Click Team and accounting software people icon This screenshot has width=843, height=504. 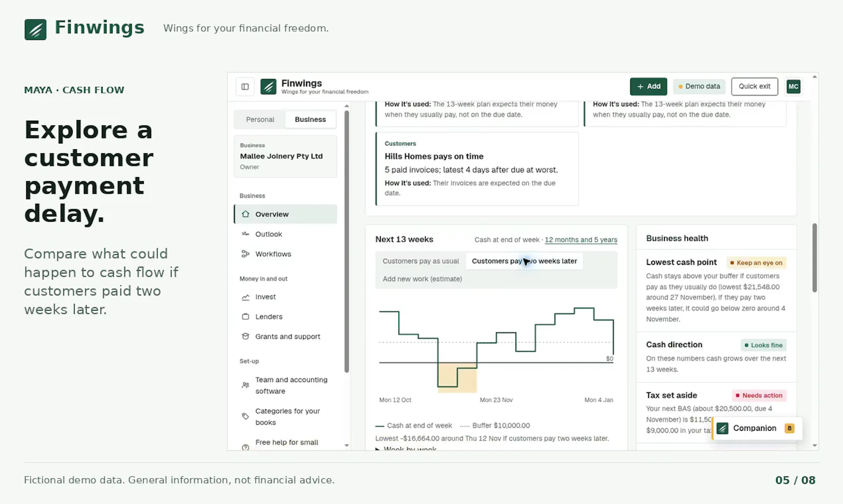tap(246, 386)
